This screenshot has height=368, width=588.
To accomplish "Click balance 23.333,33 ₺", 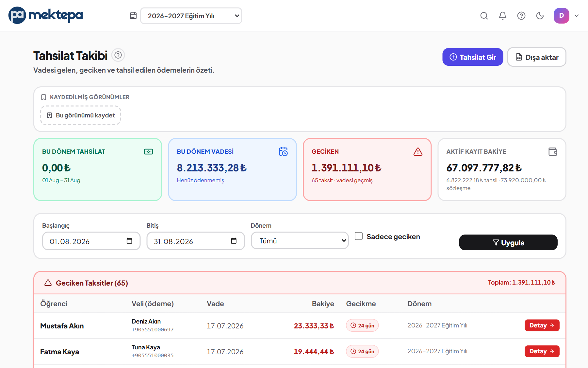I will pos(314,326).
